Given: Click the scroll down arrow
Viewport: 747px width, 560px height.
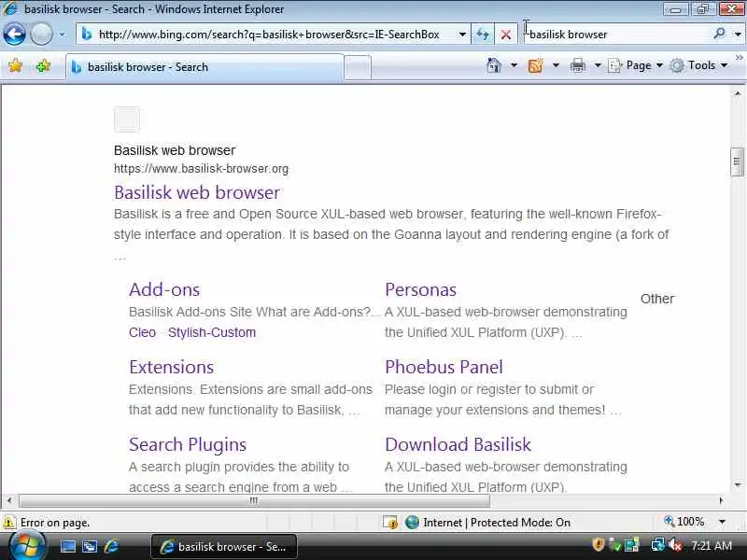Looking at the screenshot, I should click(738, 485).
